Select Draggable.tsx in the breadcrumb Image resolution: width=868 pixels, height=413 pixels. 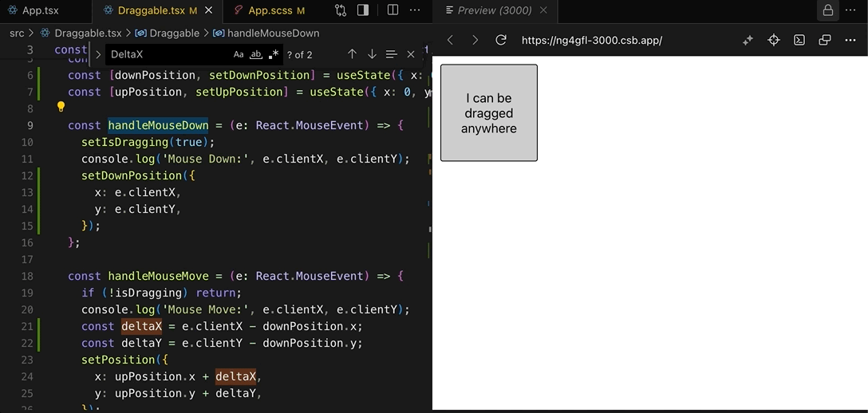pos(88,33)
